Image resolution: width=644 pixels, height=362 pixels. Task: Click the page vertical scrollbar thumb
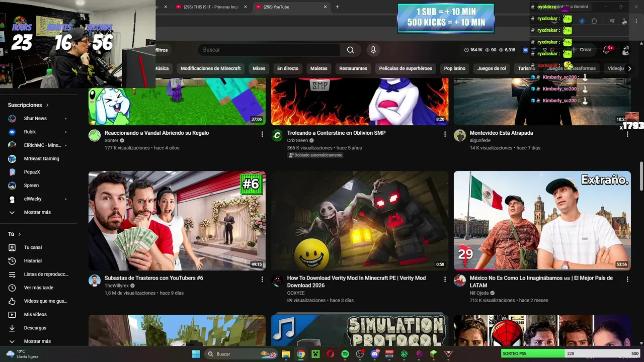[x=641, y=176]
